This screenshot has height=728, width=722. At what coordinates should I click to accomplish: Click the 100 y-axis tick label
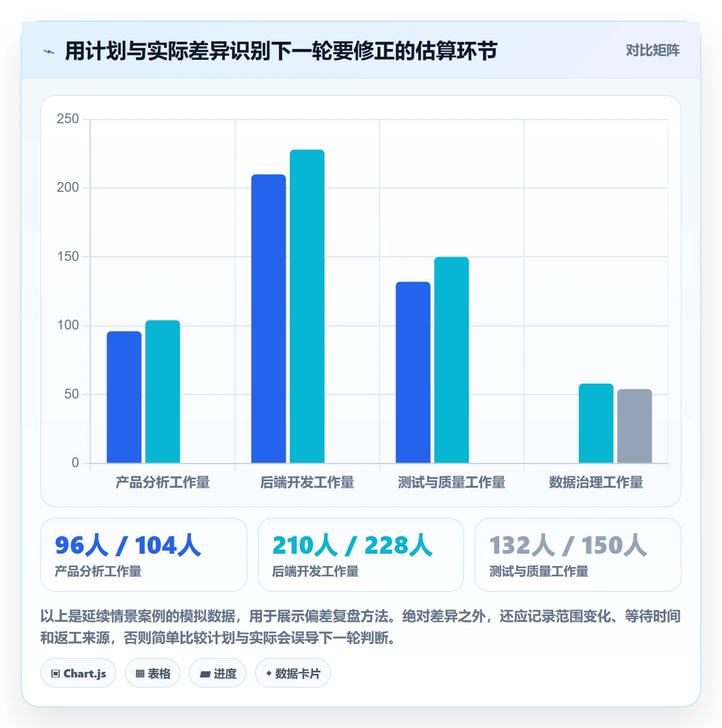(68, 325)
